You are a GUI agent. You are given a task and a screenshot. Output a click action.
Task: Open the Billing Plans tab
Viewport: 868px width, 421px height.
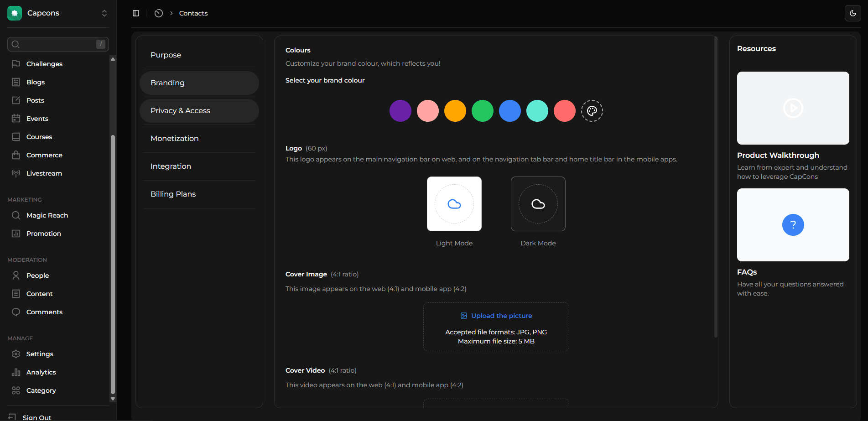pyautogui.click(x=199, y=194)
